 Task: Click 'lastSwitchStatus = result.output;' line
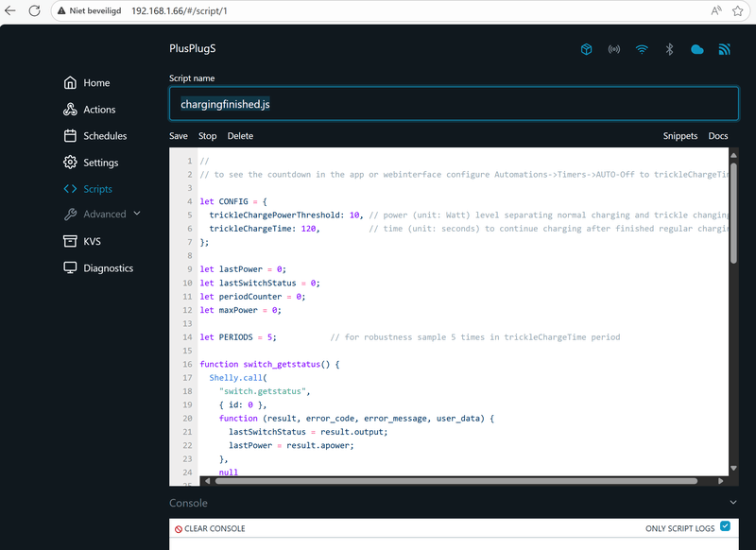coord(308,432)
